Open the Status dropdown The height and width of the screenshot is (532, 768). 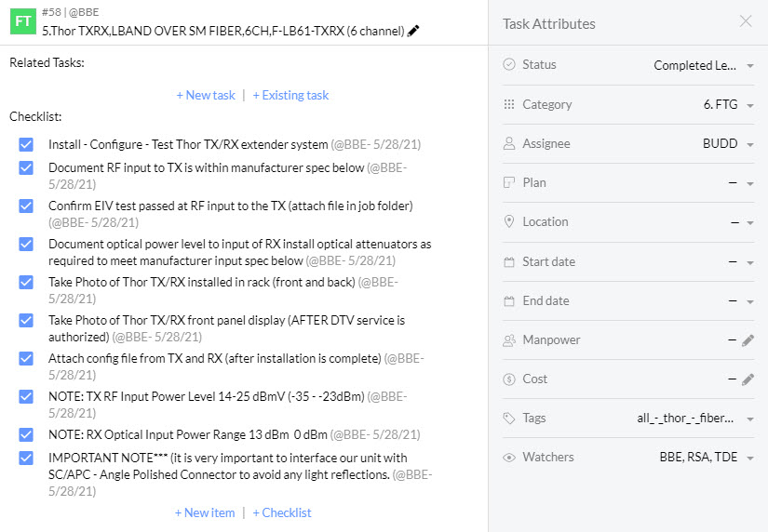749,66
